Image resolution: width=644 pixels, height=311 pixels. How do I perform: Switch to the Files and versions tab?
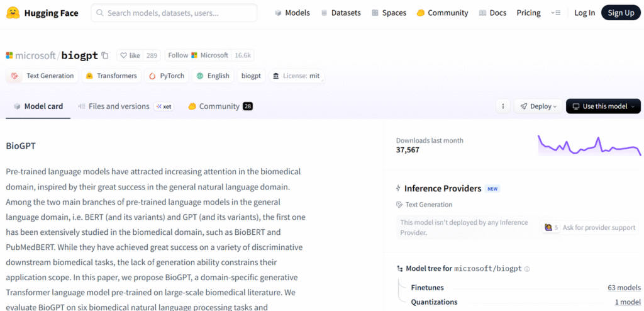pyautogui.click(x=119, y=106)
